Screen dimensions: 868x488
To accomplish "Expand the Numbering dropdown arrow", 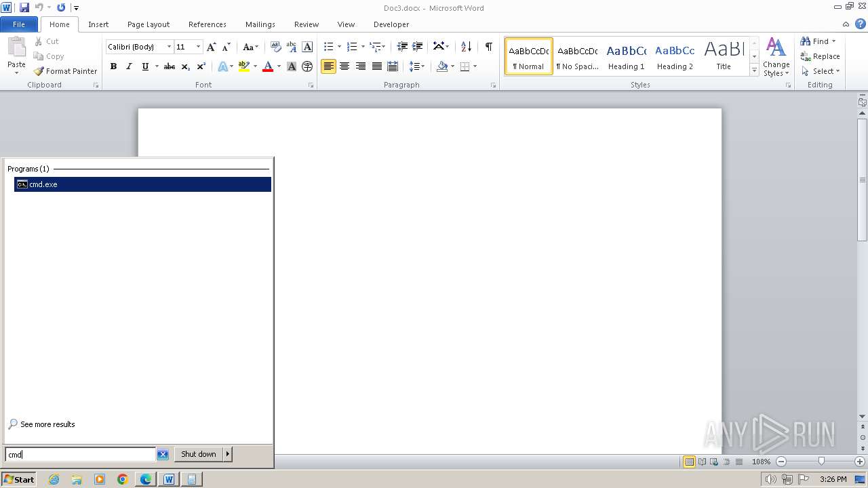I will pos(363,47).
